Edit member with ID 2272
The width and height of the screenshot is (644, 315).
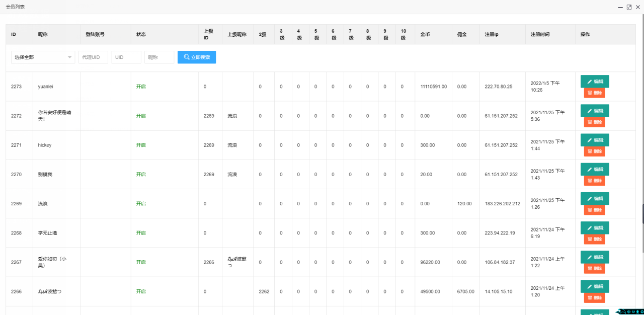595,111
